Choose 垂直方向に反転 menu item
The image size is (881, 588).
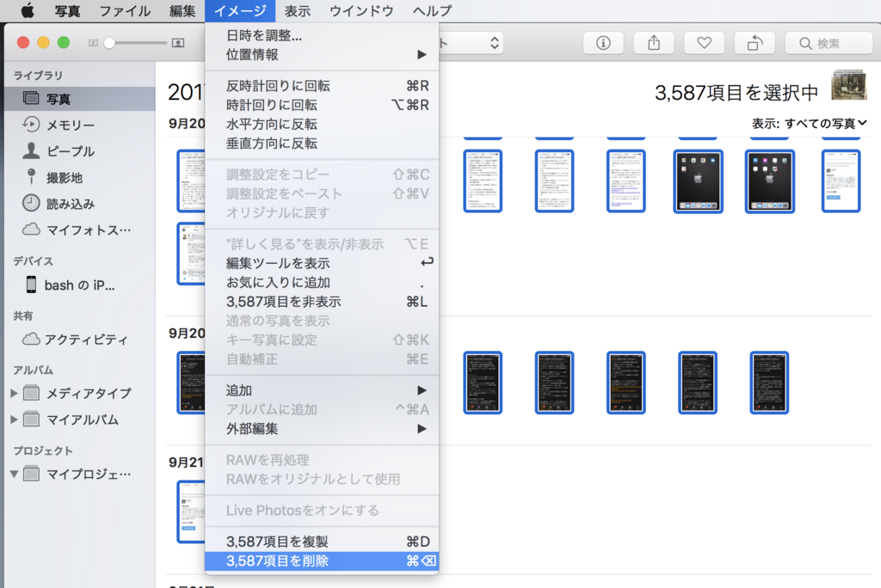(322, 144)
